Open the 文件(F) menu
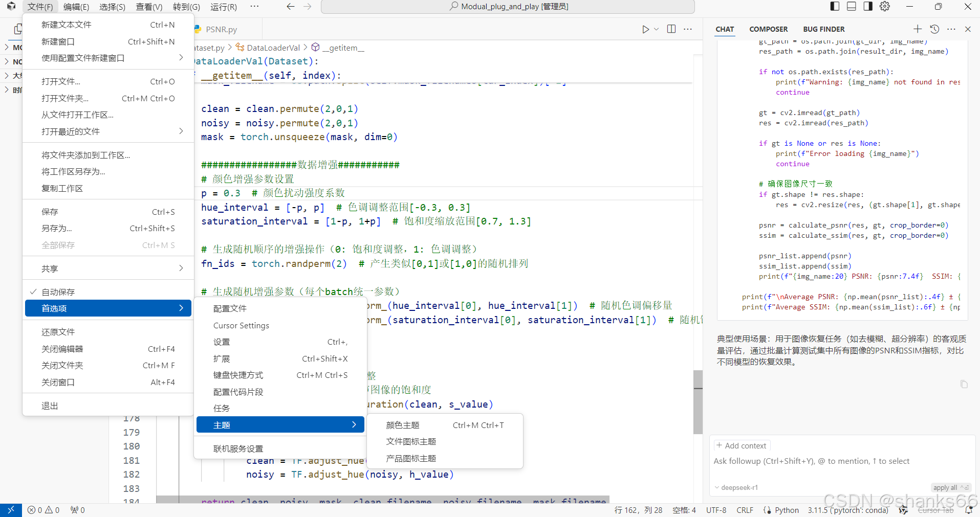 tap(40, 7)
